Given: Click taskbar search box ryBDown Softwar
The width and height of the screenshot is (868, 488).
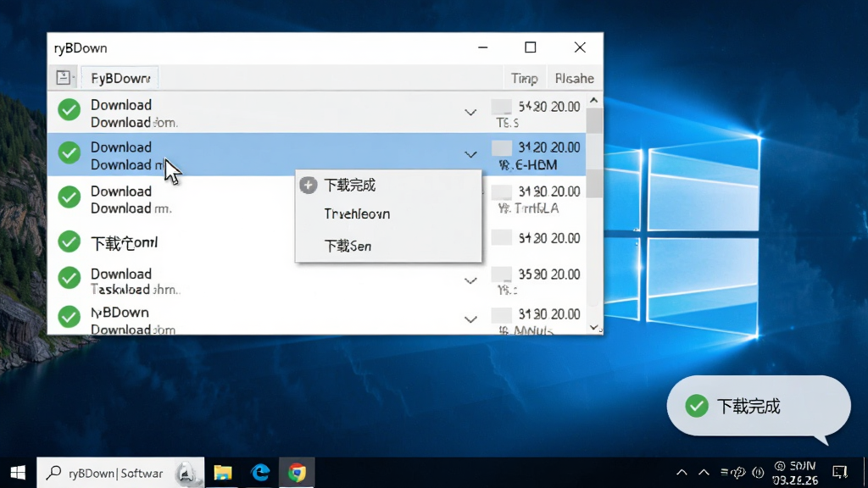Looking at the screenshot, I should pyautogui.click(x=120, y=473).
